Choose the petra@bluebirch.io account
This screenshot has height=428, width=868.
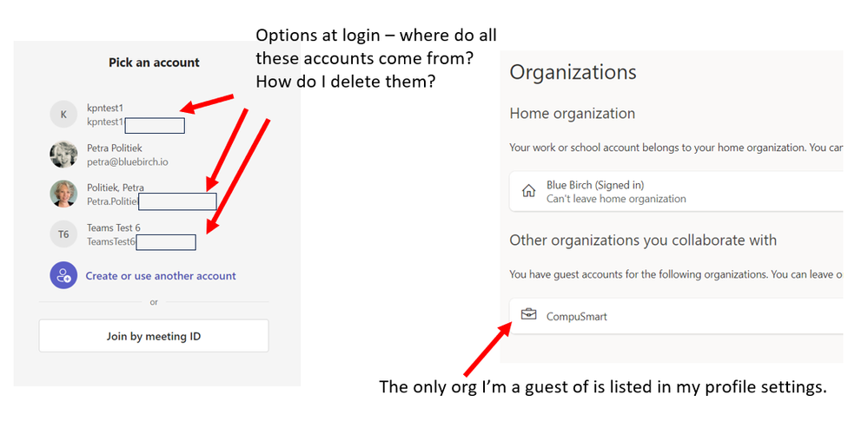pos(123,161)
